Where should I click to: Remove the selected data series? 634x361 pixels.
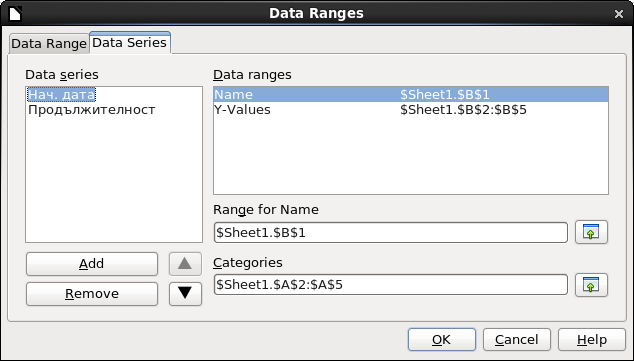tap(92, 293)
